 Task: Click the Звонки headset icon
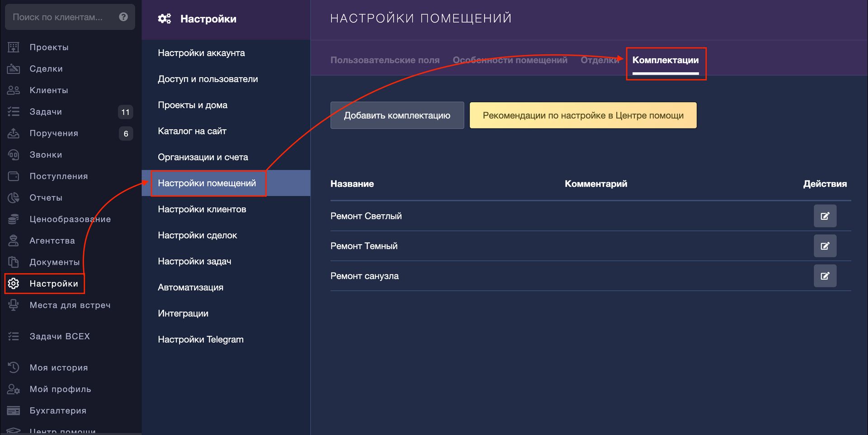tap(14, 155)
